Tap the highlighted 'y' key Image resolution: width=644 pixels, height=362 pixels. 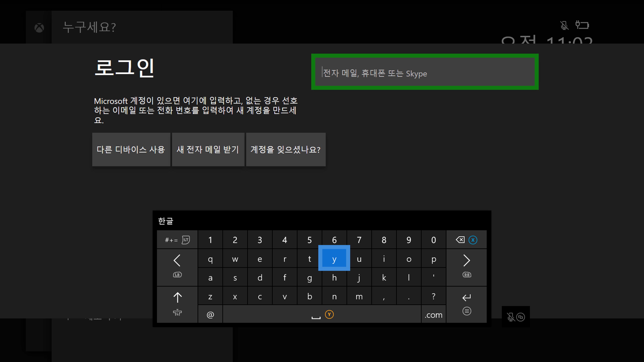coord(334,258)
